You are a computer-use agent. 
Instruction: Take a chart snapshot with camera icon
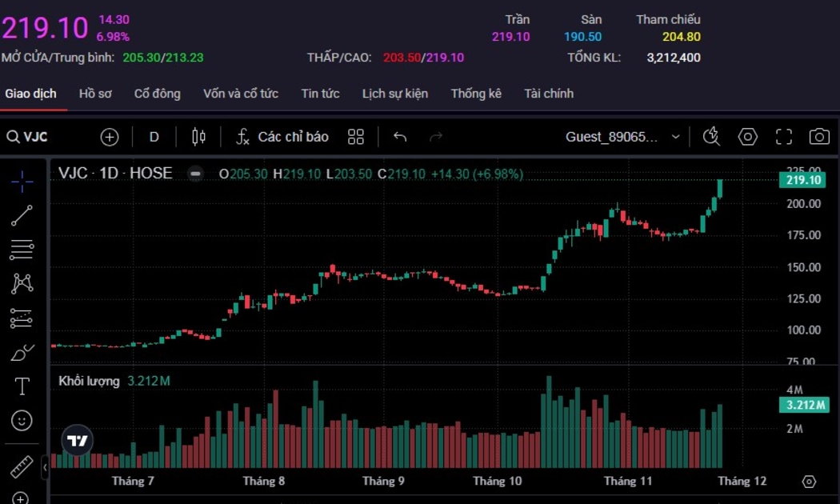tap(818, 137)
